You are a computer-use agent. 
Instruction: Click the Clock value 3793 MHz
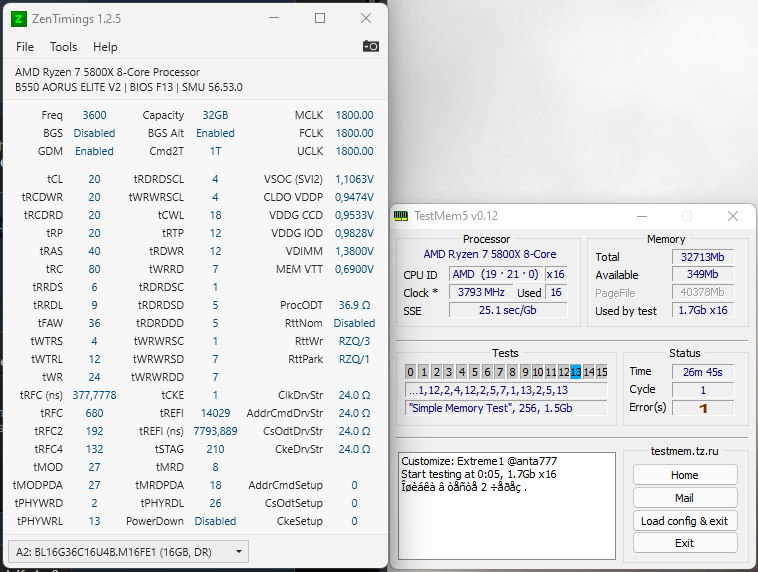481,292
